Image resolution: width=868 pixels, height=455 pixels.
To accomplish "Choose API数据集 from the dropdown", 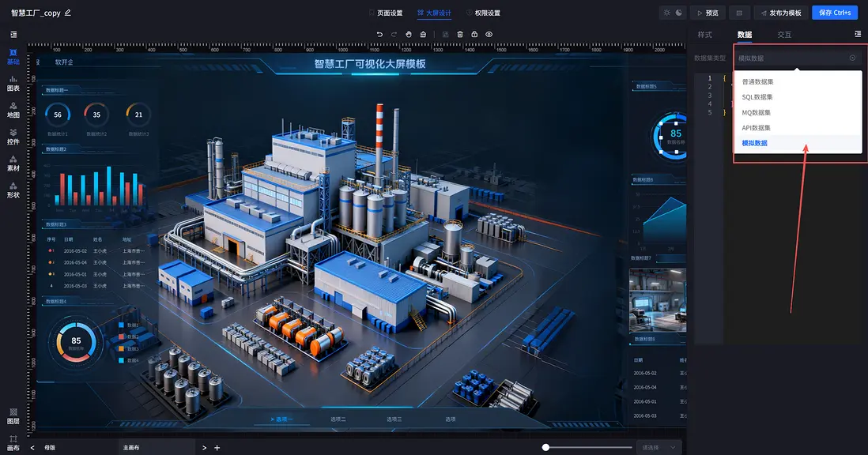I will [x=798, y=128].
